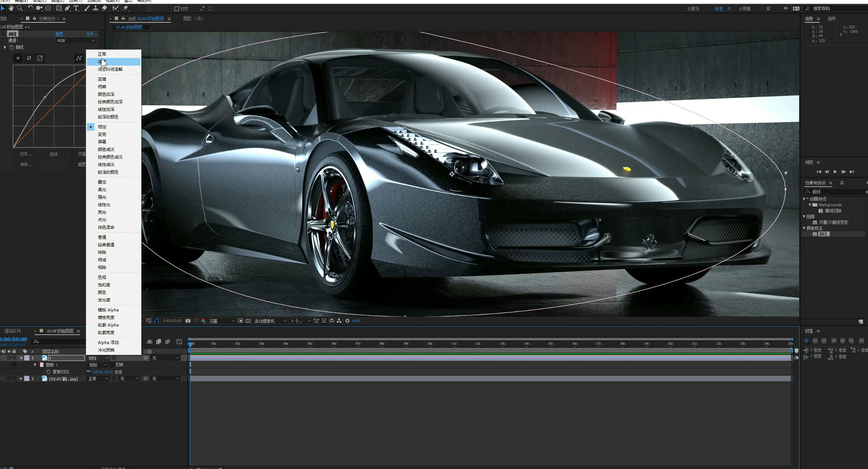Choose 叠加 in blend mode menu
This screenshot has height=469, width=868.
click(113, 182)
